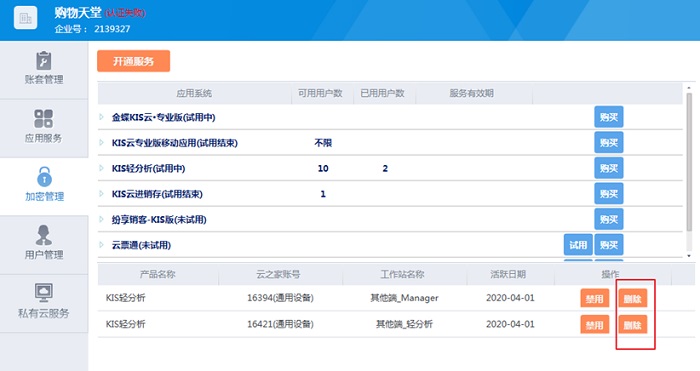Open 加密管理 lock icon
Image resolution: width=700 pixels, height=371 pixels.
(x=44, y=176)
